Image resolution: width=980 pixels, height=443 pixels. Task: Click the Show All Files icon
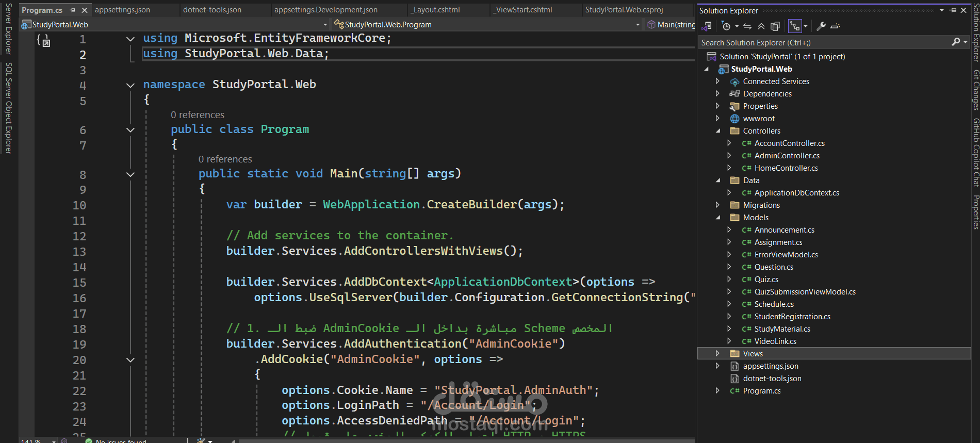[775, 26]
